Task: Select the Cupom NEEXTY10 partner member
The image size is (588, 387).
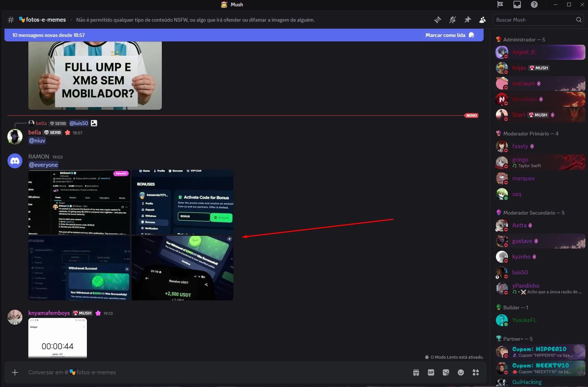Action: (540, 368)
